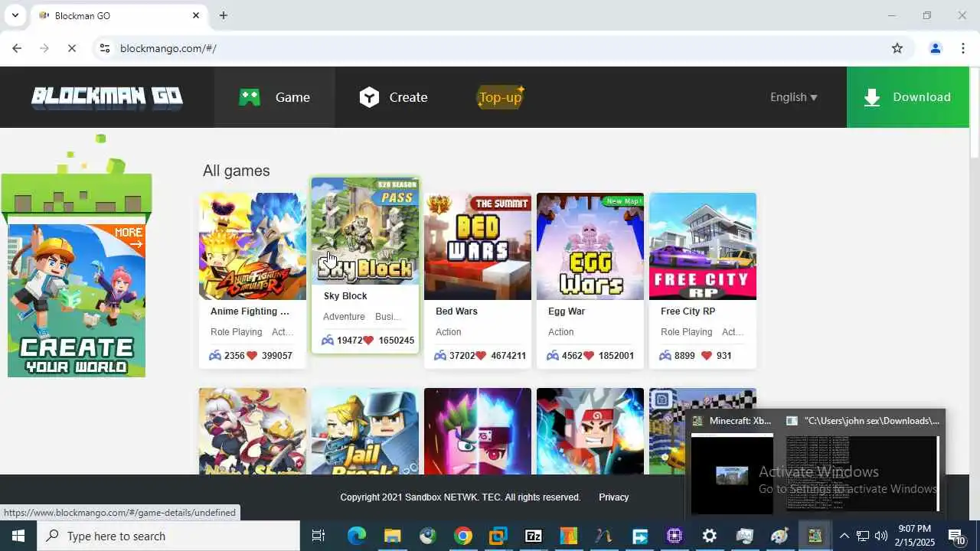Switch to Google Chrome on the taskbar

tap(463, 536)
